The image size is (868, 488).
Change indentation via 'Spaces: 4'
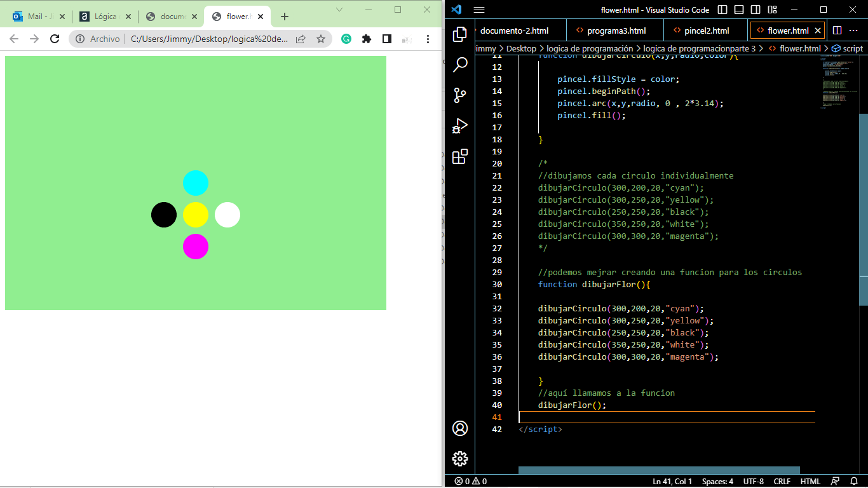pos(718,482)
